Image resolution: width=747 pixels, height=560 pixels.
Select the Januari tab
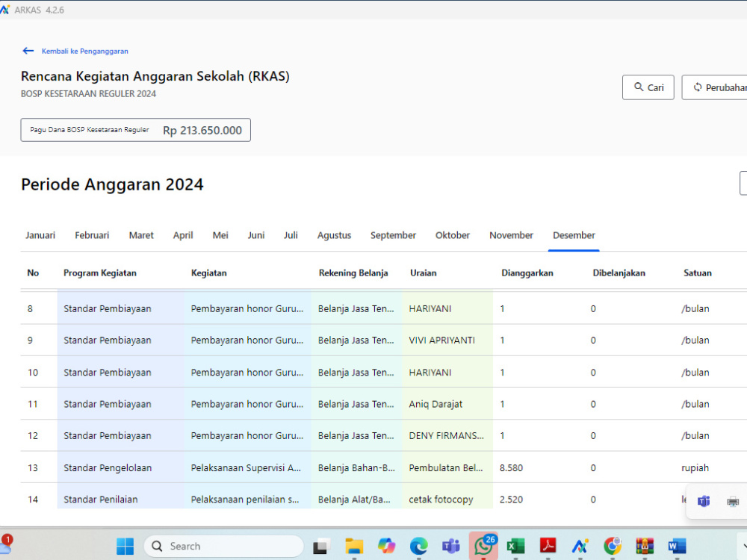(40, 235)
